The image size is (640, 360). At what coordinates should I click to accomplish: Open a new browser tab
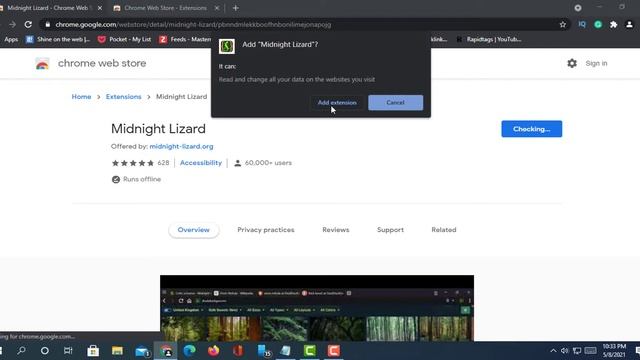[x=236, y=8]
